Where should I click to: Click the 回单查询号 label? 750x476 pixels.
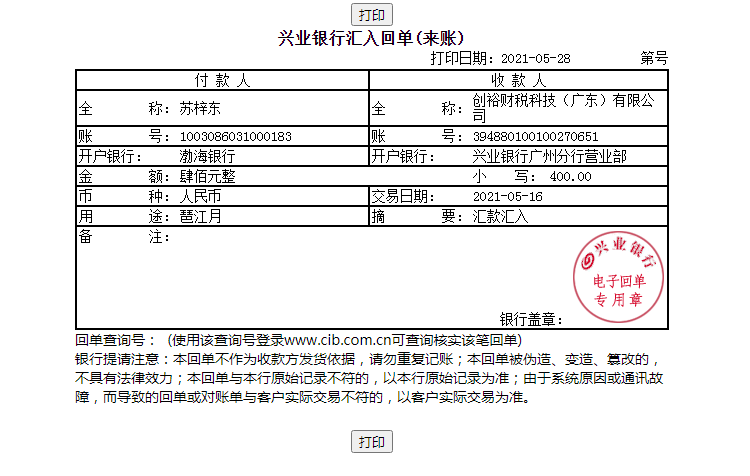[x=115, y=340]
